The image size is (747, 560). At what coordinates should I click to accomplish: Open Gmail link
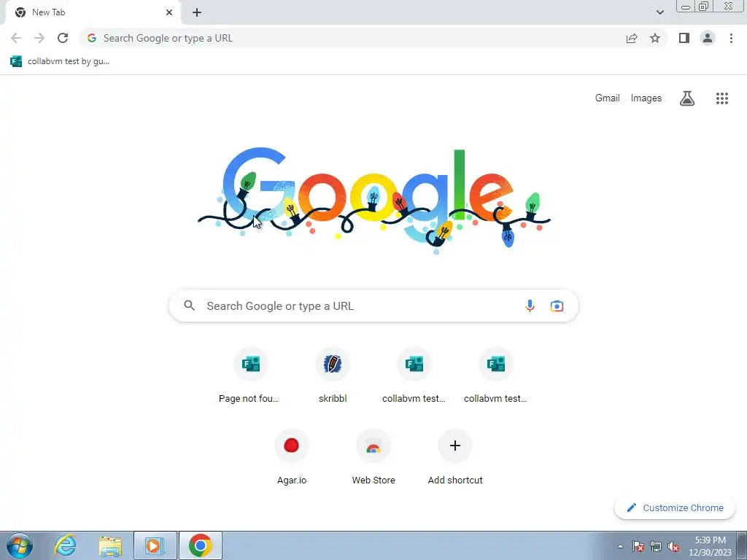(608, 98)
